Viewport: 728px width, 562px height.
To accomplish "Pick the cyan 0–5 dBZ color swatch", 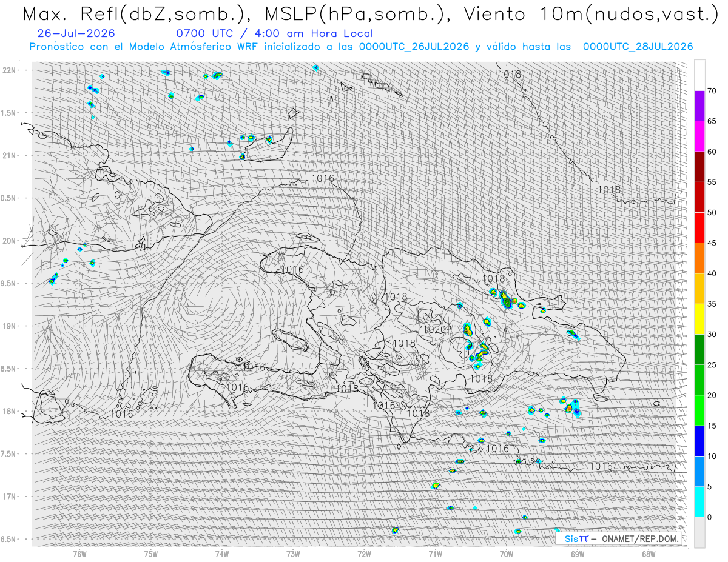I will pos(699,502).
